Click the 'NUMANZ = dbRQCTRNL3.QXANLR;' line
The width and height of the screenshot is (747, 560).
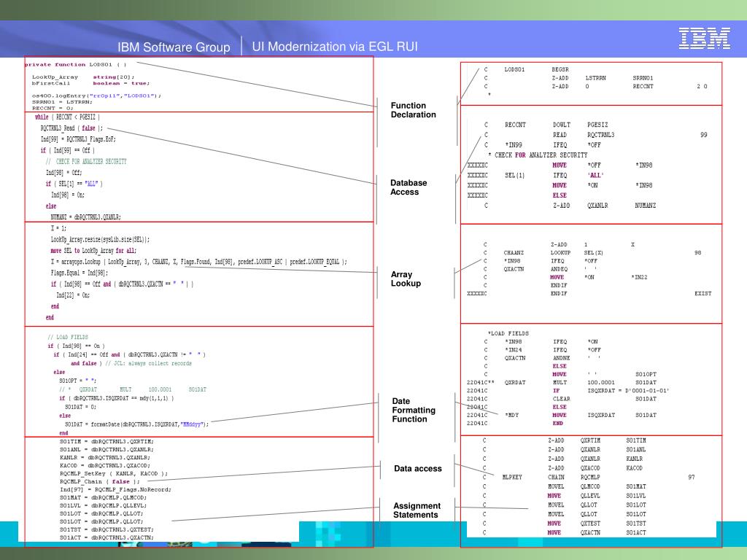(86, 217)
